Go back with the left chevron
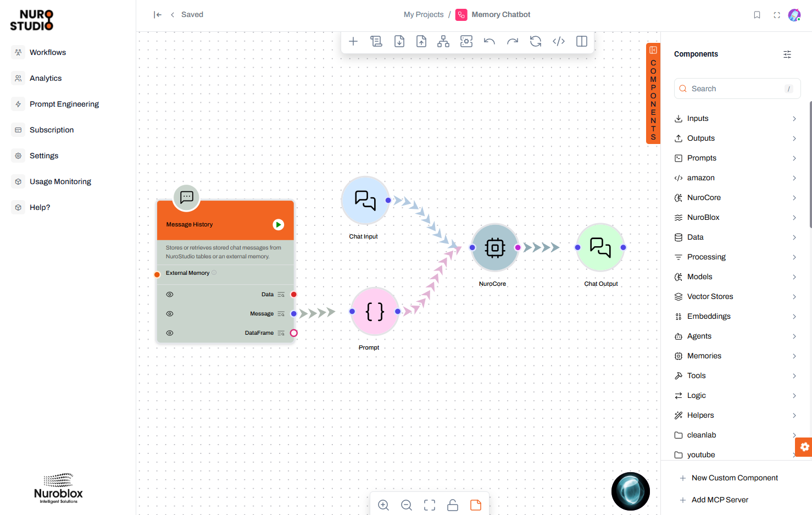 (173, 15)
